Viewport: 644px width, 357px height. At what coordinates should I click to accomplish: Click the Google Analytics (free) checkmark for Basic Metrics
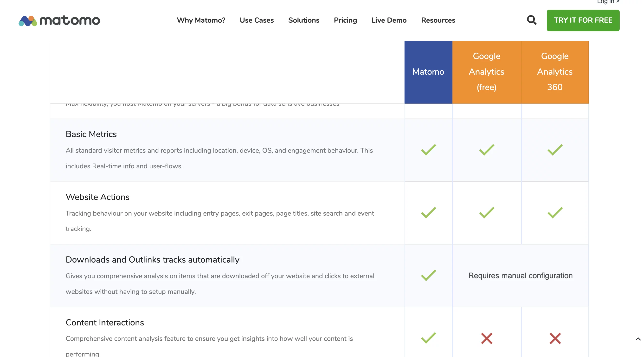click(x=487, y=150)
